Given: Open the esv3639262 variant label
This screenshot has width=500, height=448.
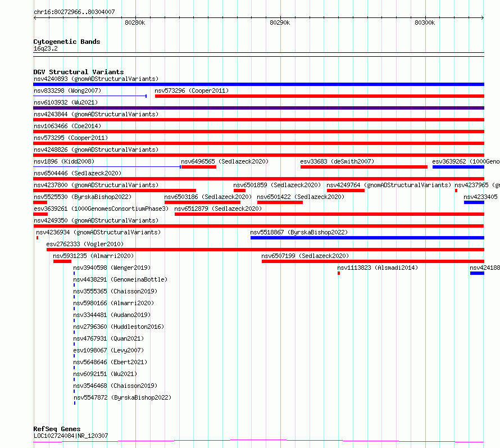Looking at the screenshot, I should 466,161.
